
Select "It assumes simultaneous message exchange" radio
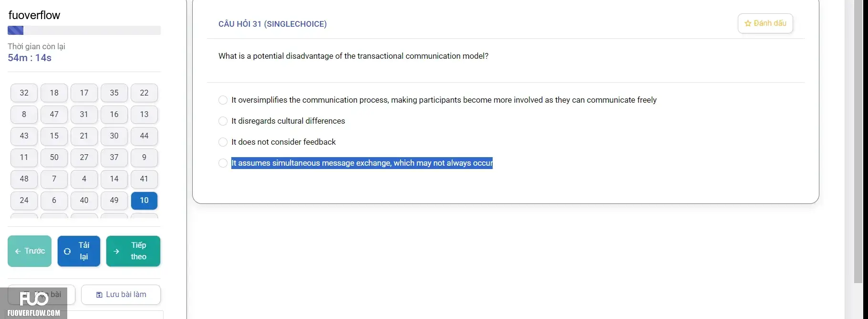coord(223,163)
